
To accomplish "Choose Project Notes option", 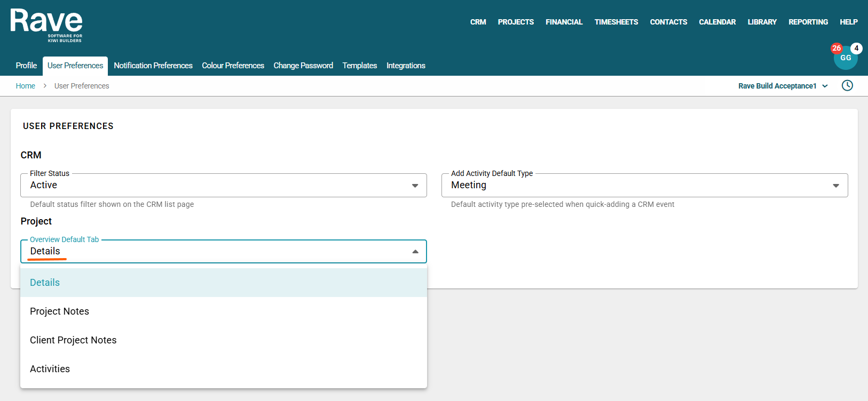I will 224,311.
